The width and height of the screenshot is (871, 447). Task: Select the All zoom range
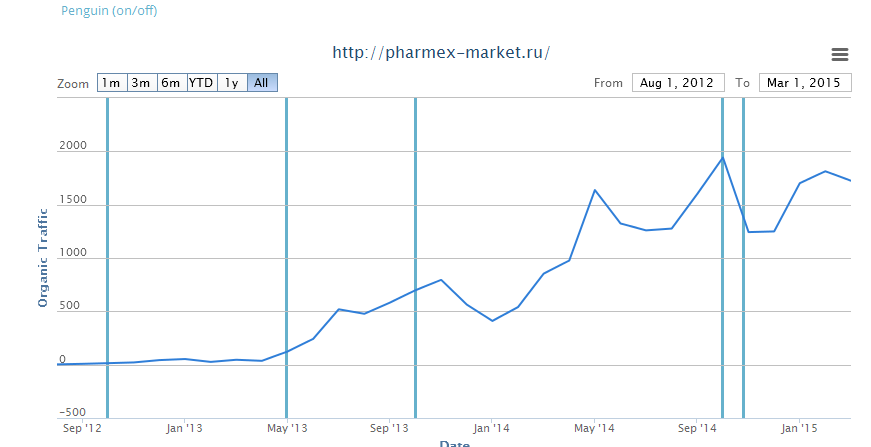click(262, 83)
